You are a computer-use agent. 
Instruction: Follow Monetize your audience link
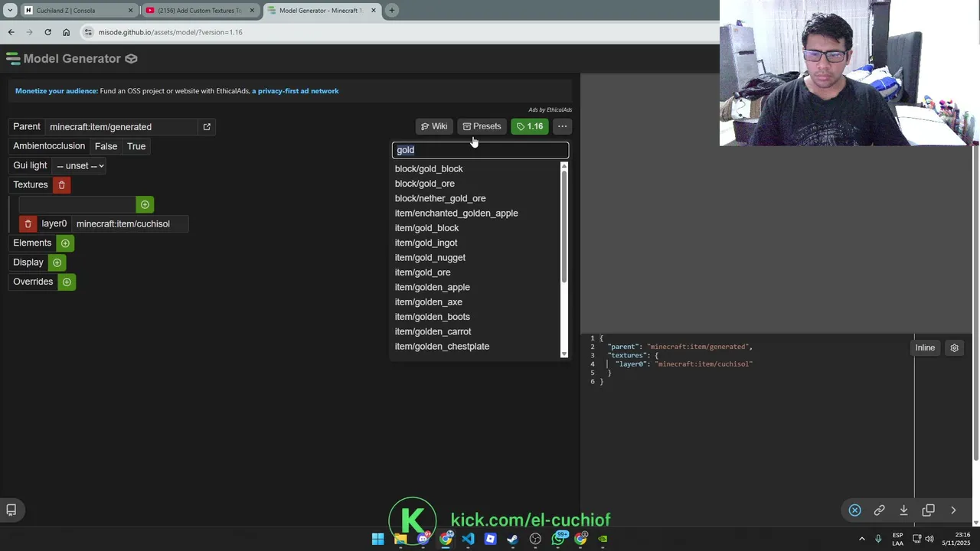coord(57,91)
